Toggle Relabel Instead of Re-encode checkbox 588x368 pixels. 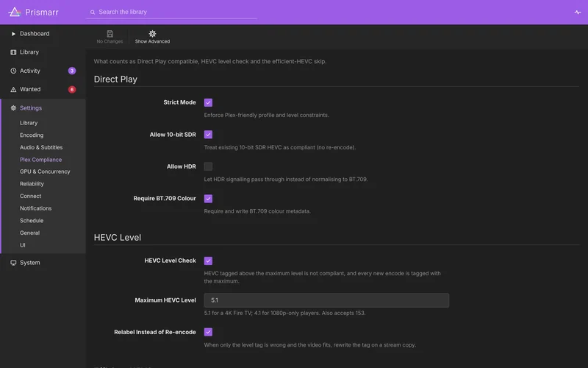(208, 332)
